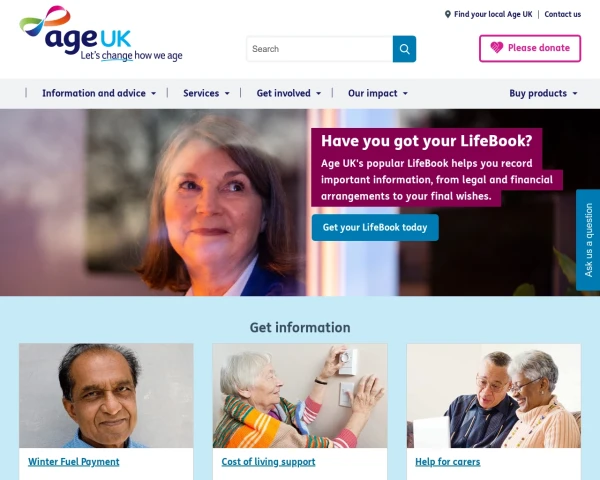Viewport: 600px width, 480px height.
Task: Click the location pin icon
Action: click(447, 15)
